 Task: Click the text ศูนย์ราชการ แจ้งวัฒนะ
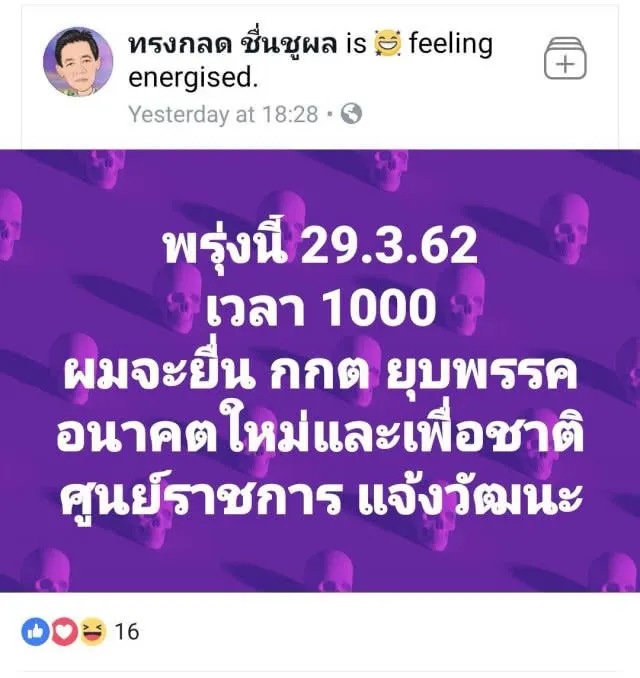pos(320,497)
